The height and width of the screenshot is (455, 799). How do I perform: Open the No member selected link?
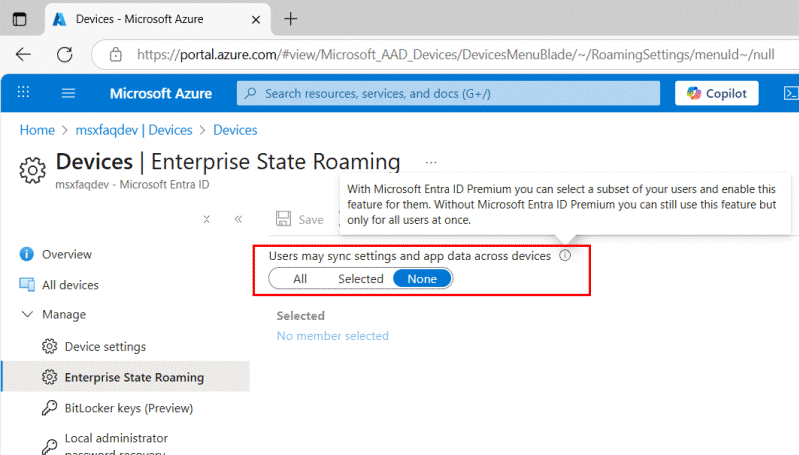point(333,336)
